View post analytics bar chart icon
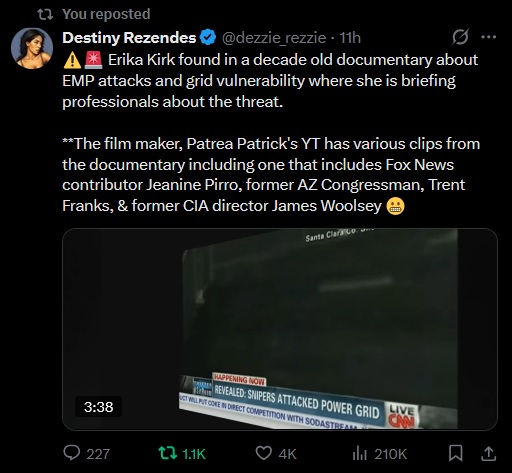The image size is (512, 473). [359, 454]
